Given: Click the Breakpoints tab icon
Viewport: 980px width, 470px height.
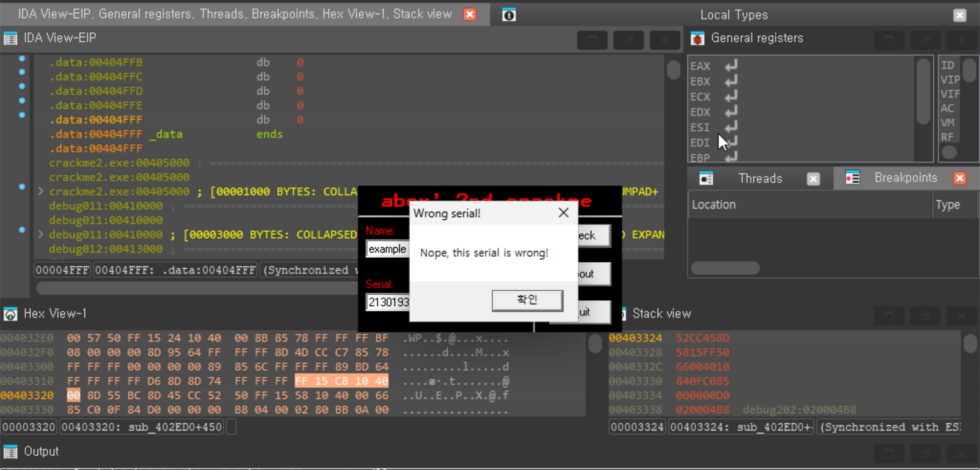Looking at the screenshot, I should (x=852, y=177).
